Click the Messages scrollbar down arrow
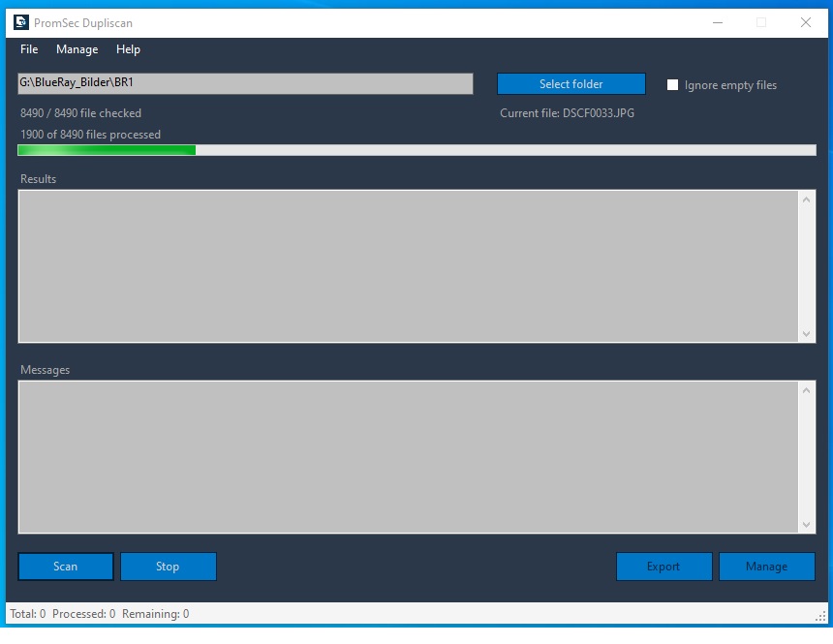Image resolution: width=833 pixels, height=644 pixels. coord(807,524)
